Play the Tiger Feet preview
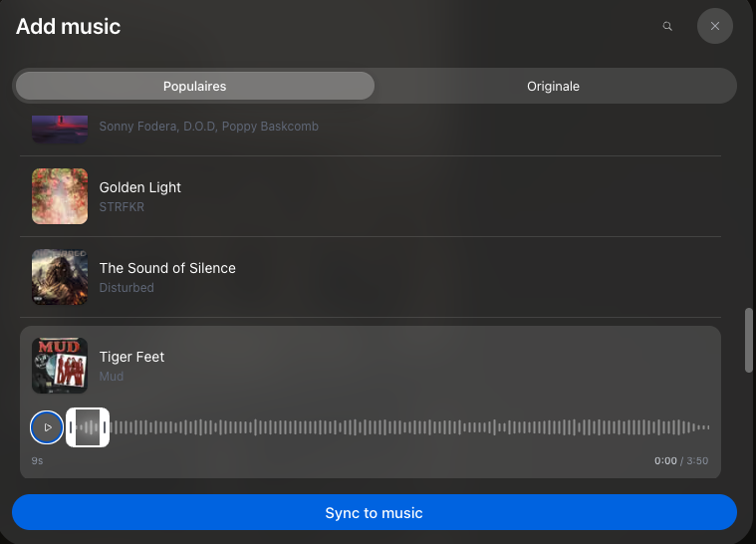This screenshot has height=544, width=756. click(47, 427)
